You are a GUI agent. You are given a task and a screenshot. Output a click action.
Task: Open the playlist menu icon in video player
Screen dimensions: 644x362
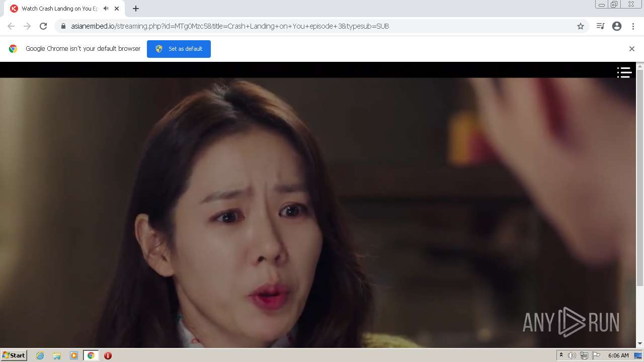(x=624, y=72)
